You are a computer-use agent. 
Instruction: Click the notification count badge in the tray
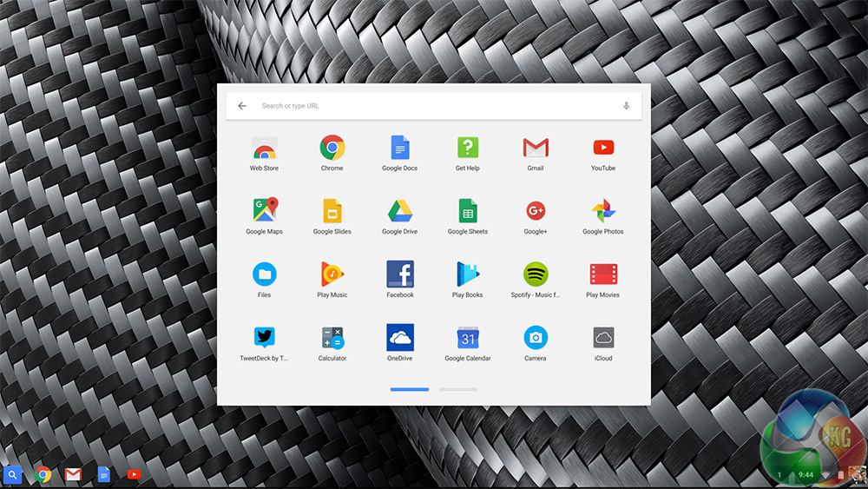(779, 474)
